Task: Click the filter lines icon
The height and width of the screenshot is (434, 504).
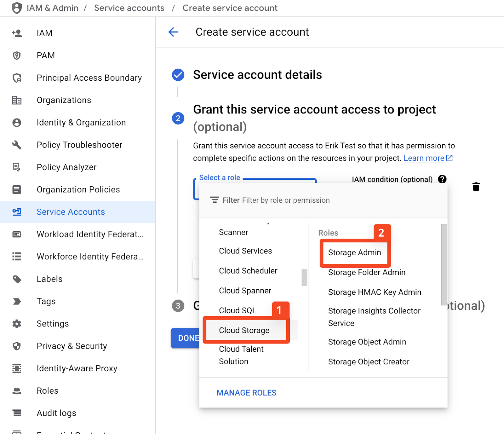Action: click(x=215, y=200)
